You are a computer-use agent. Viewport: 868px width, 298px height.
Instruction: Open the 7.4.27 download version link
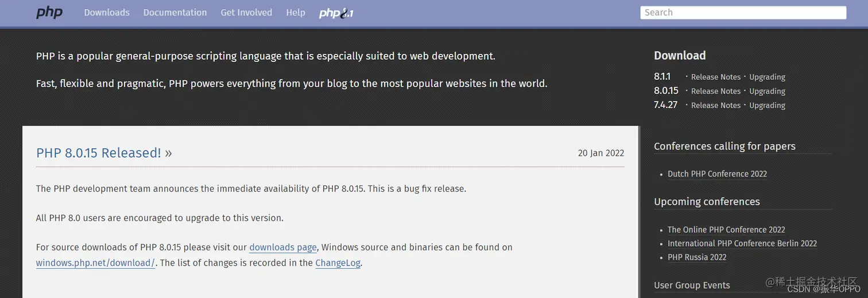click(x=666, y=105)
